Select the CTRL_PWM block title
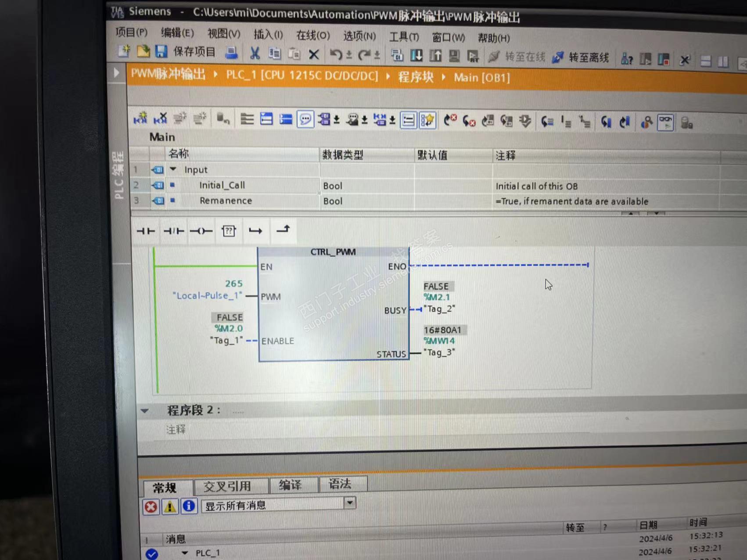This screenshot has width=747, height=560. click(x=333, y=252)
